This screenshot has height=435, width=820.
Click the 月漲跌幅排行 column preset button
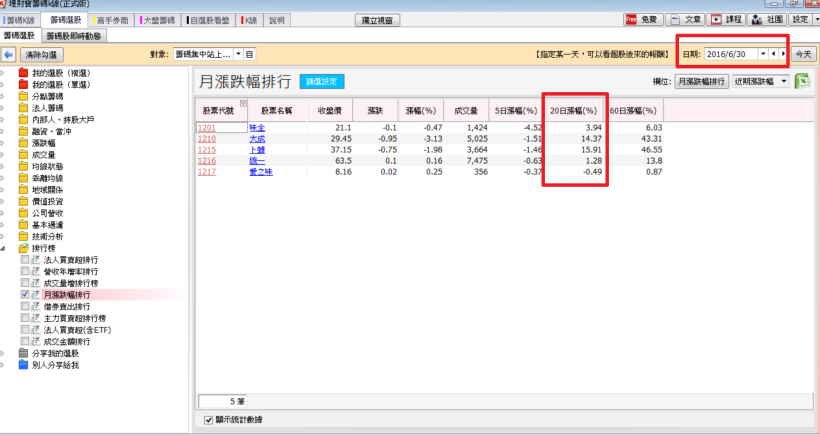pyautogui.click(x=701, y=81)
